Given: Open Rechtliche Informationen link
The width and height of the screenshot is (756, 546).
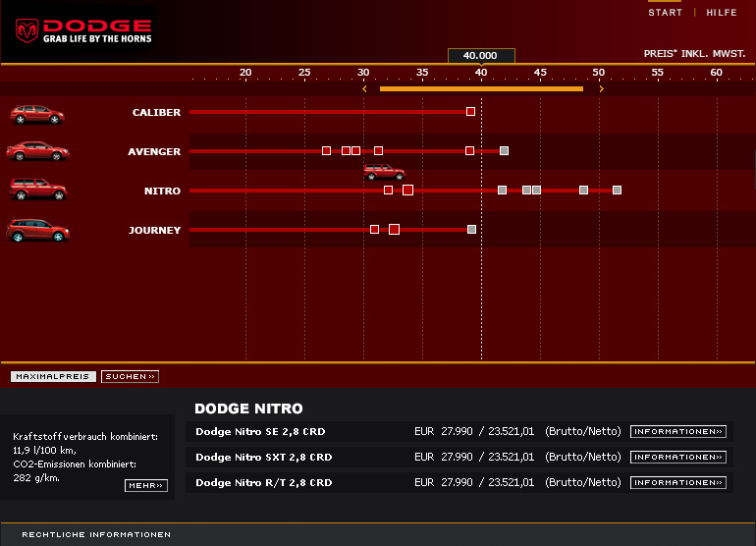Looking at the screenshot, I should coord(96,534).
